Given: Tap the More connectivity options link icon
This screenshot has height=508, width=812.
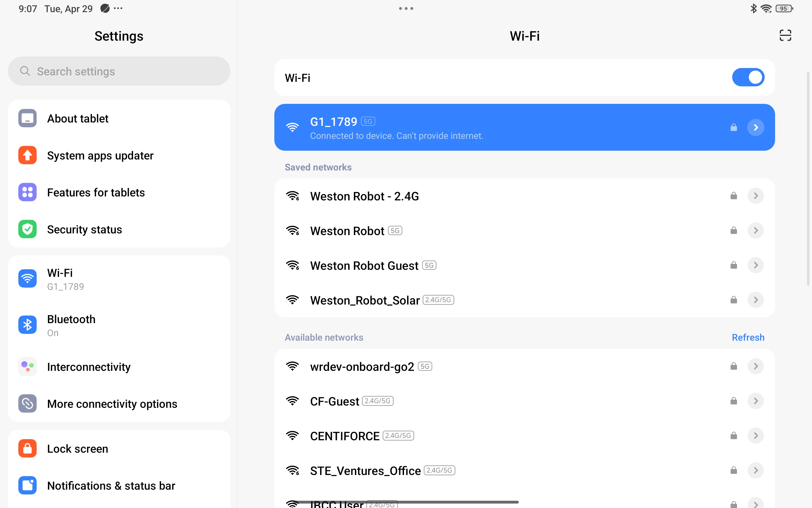Looking at the screenshot, I should coord(28,404).
